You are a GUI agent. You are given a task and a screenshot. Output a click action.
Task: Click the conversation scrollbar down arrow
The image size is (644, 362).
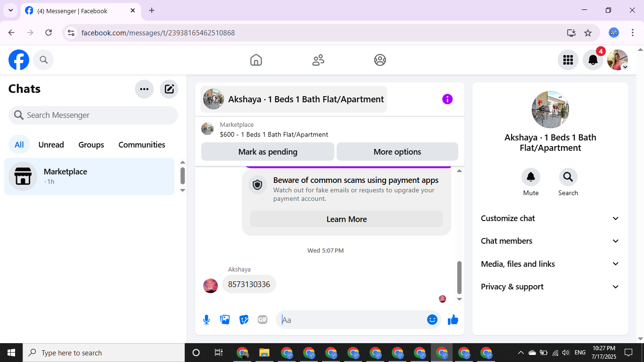pos(459,299)
